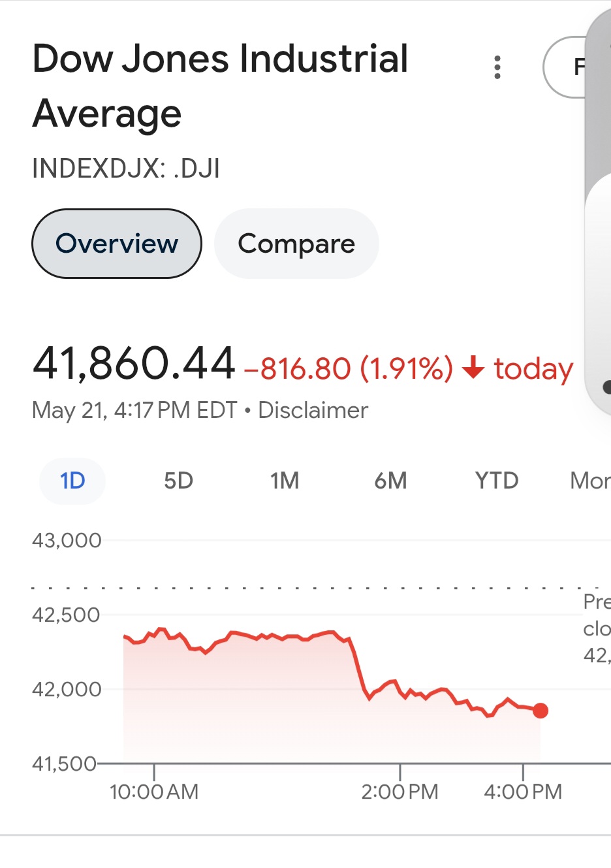Click the Dow Jones Industrial Average title
The image size is (611, 868).
tap(220, 86)
